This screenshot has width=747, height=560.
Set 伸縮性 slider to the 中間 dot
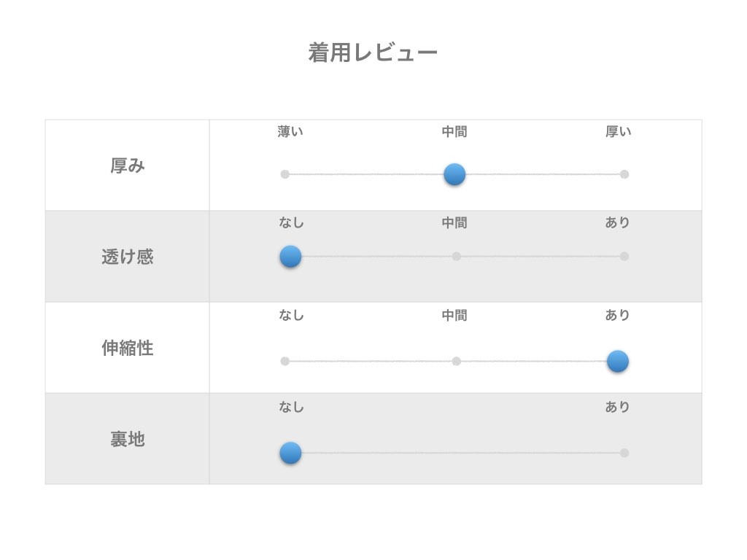(457, 361)
